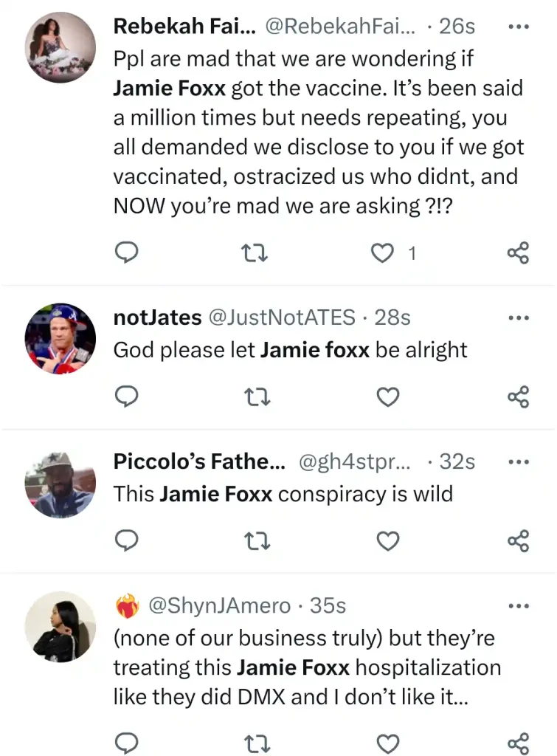Share Rebekah's tweet via share icon

pos(519,252)
